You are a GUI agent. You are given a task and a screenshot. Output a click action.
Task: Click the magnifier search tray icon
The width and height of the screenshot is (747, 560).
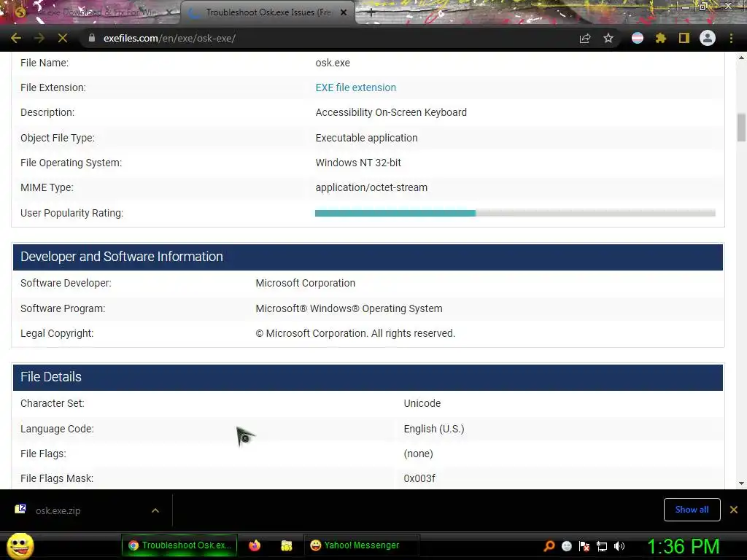(x=549, y=546)
